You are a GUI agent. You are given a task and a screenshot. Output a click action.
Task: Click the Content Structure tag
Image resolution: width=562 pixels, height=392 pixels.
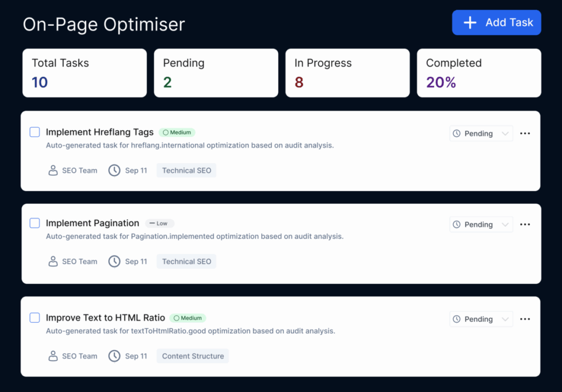(193, 356)
